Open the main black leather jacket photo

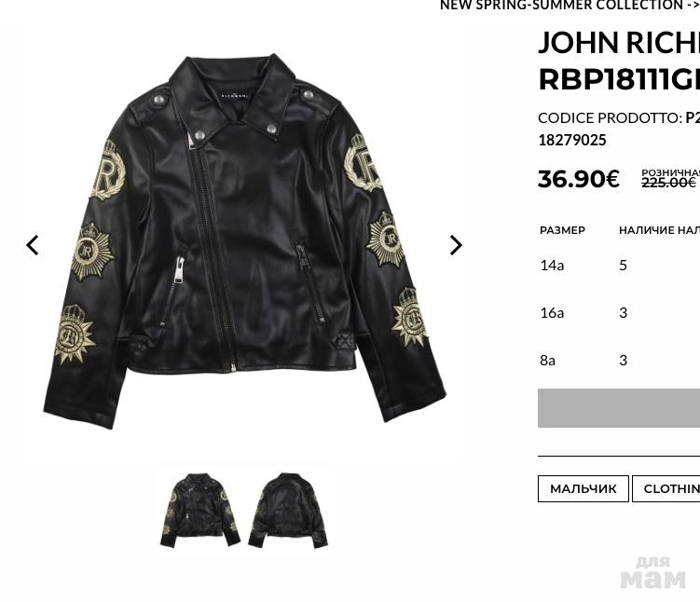click(x=244, y=241)
